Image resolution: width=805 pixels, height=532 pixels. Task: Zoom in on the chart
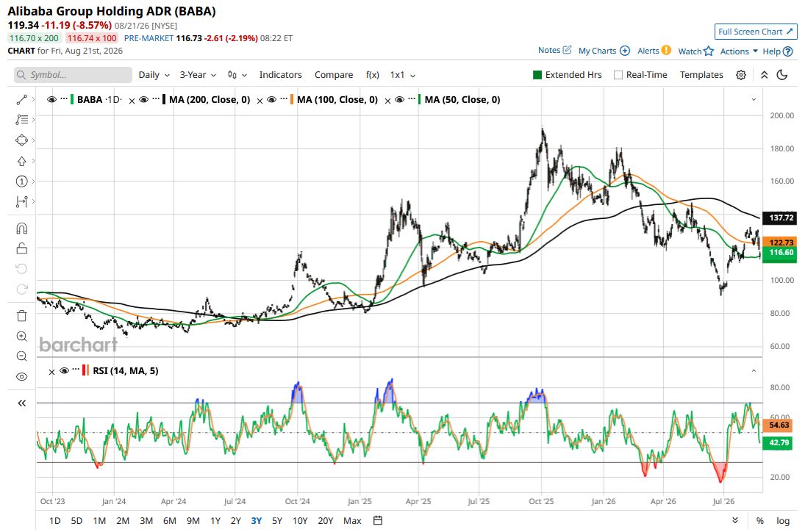click(21, 336)
